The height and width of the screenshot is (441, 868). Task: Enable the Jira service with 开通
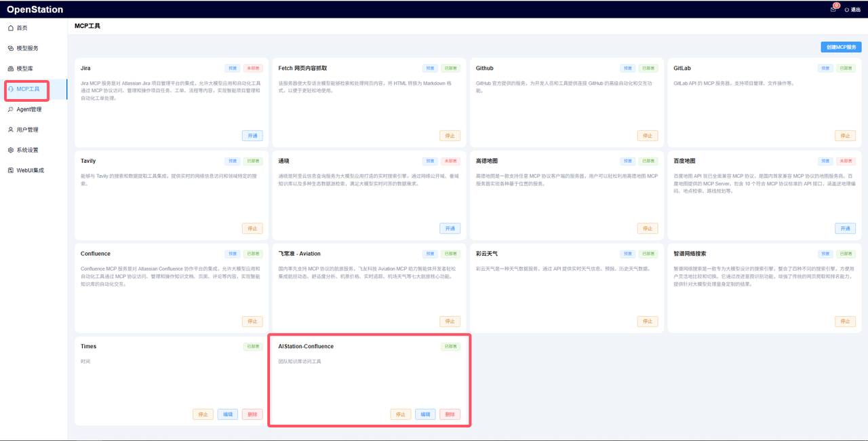coord(252,135)
